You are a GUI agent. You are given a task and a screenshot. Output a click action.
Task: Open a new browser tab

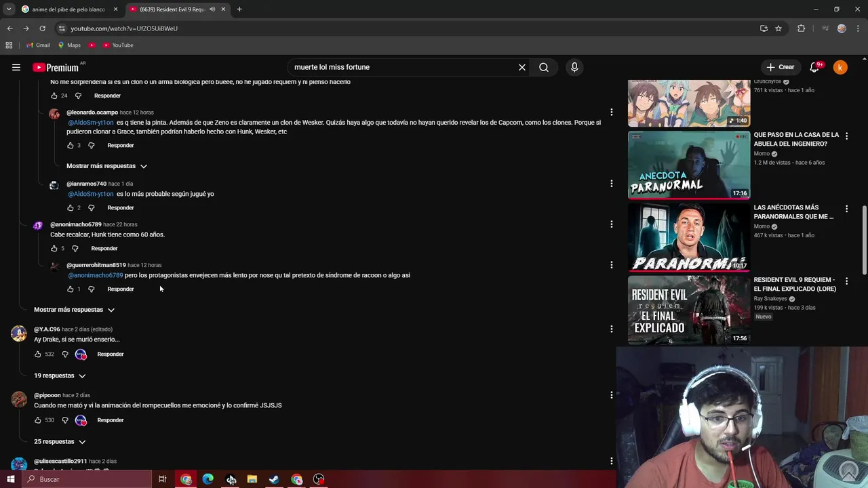(239, 9)
